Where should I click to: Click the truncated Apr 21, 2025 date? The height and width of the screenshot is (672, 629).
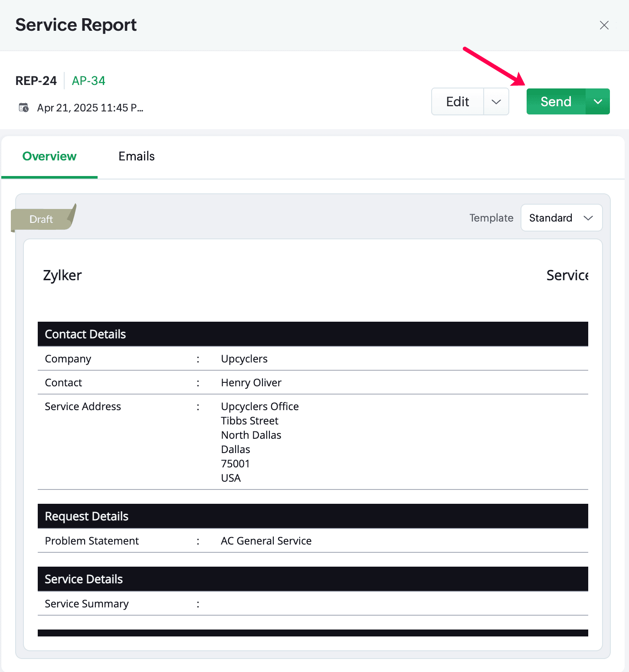[90, 108]
